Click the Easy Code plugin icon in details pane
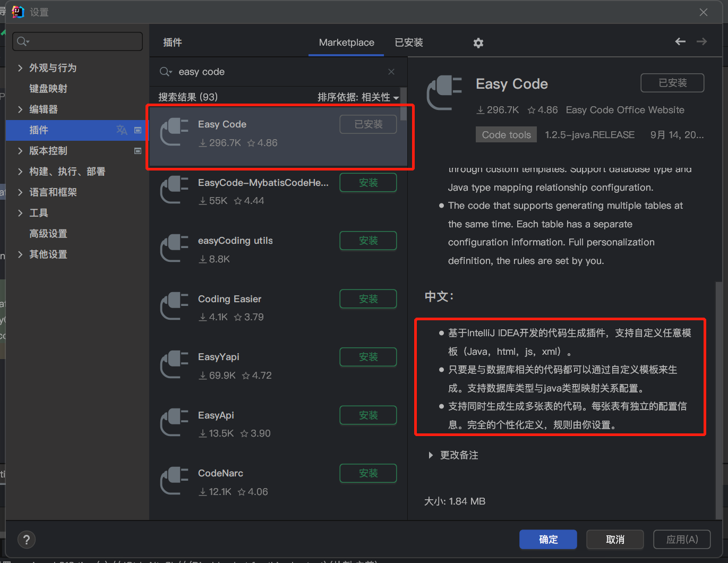The height and width of the screenshot is (563, 728). [x=444, y=93]
